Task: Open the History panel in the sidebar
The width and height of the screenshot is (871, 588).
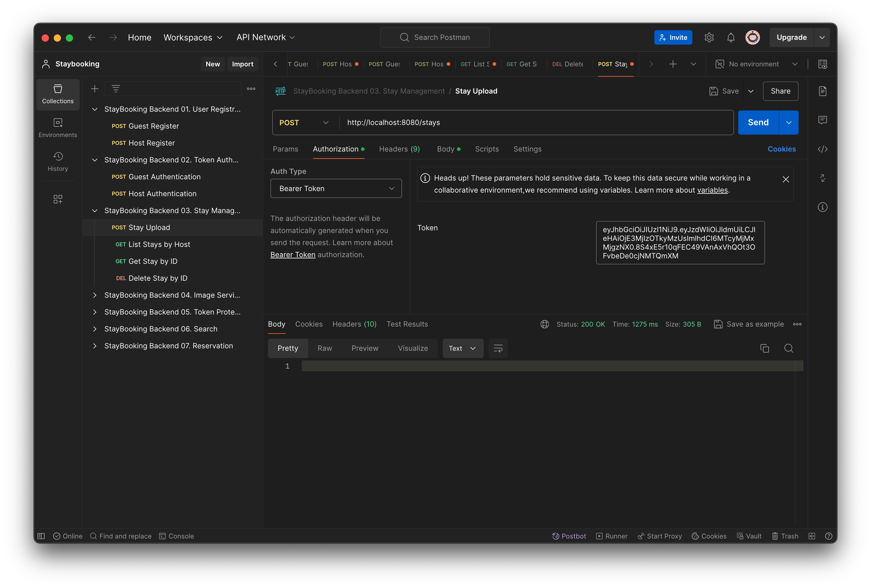Action: [58, 161]
